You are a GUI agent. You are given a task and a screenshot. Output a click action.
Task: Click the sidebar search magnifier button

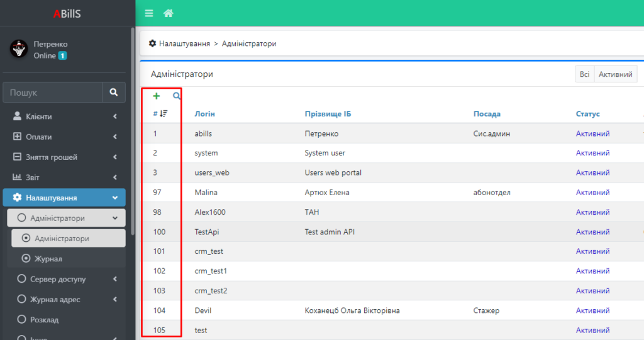click(114, 93)
